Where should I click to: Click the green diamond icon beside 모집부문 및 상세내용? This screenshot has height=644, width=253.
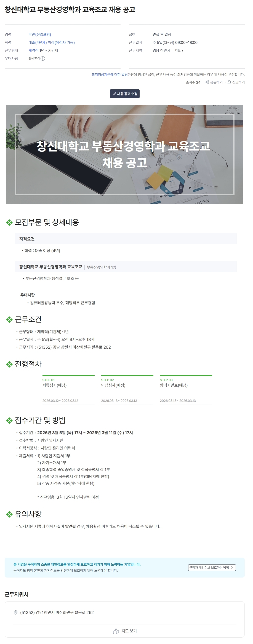tap(9, 223)
